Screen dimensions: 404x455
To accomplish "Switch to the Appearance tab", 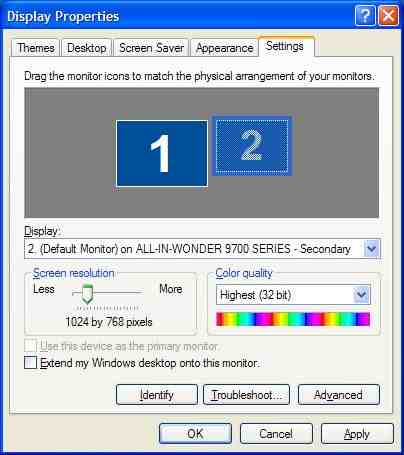I will [224, 48].
